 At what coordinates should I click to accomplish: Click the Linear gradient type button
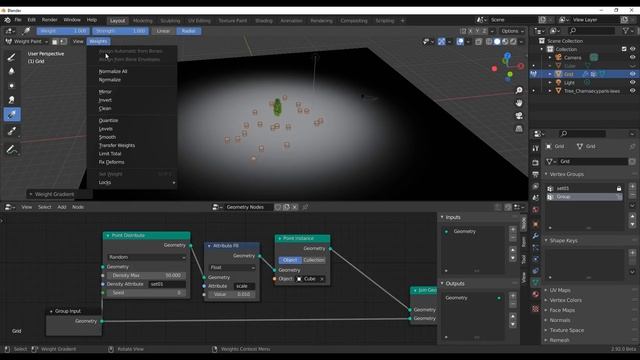163,31
